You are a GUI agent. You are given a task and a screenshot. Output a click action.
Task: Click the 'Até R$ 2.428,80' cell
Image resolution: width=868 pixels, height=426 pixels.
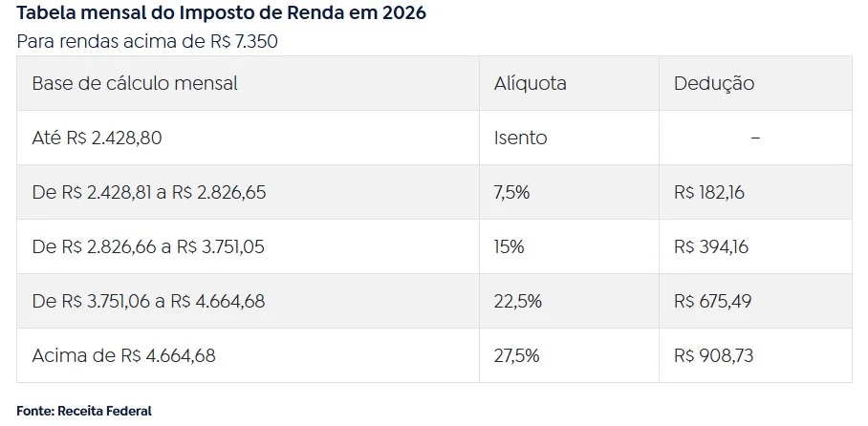[97, 138]
